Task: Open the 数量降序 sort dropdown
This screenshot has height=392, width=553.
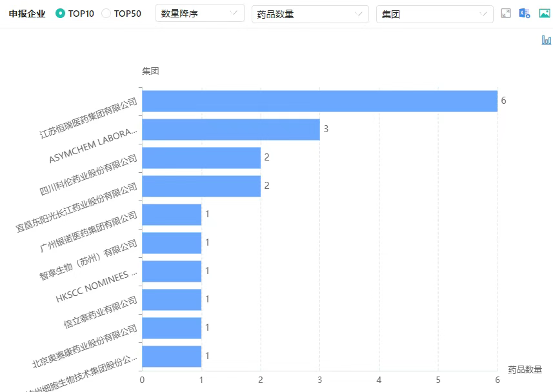Action: [x=200, y=14]
